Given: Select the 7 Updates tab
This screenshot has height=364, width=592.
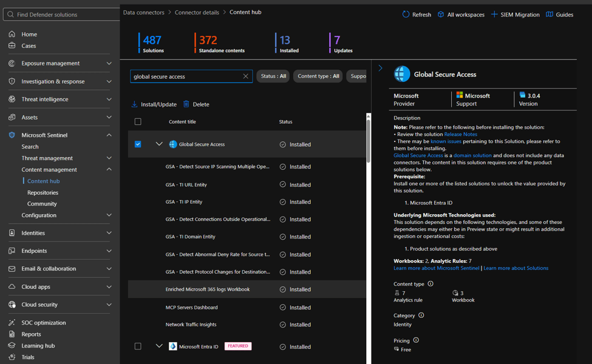Looking at the screenshot, I should coord(341,43).
